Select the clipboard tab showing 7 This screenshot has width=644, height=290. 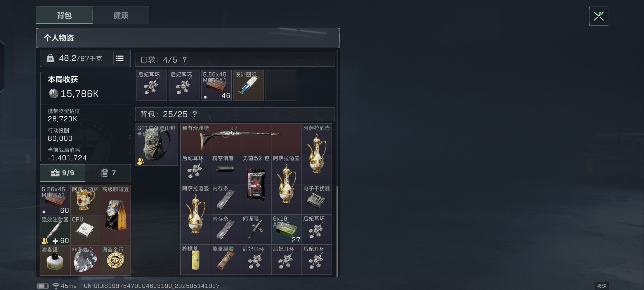coord(108,173)
